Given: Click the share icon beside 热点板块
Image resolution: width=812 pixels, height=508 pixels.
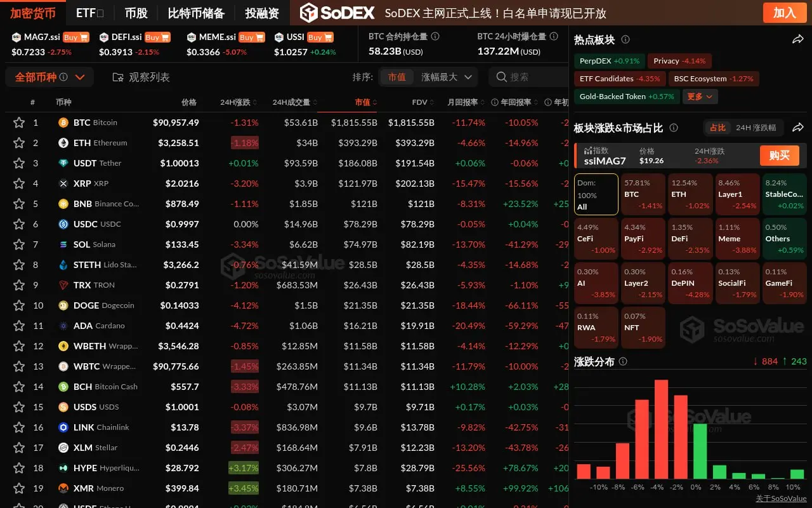Looking at the screenshot, I should 798,39.
